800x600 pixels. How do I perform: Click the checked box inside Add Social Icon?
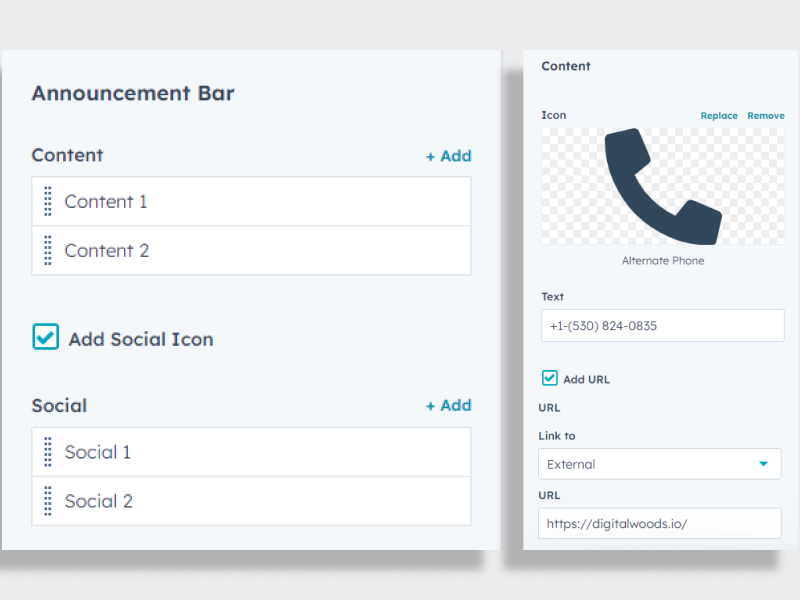coord(45,338)
